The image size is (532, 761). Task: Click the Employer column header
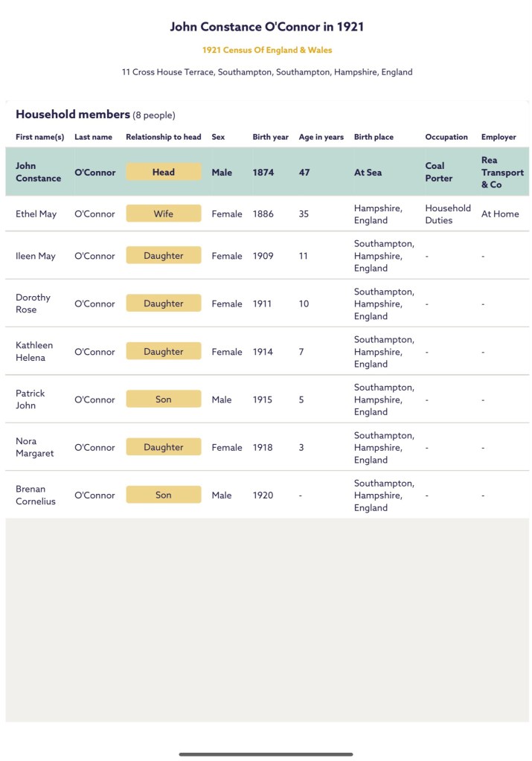tap(499, 137)
